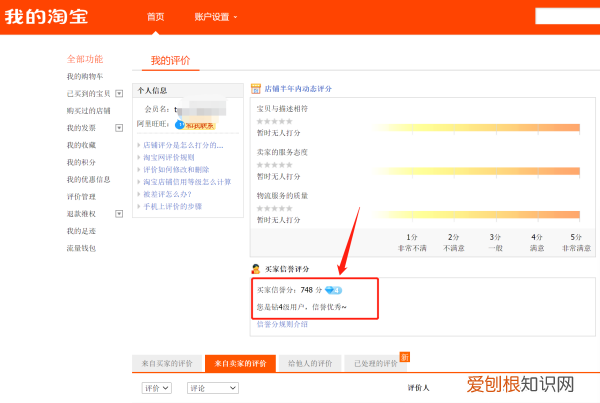Open the 首页 tab in the top bar
Screen dimensions: 600x403
coord(155,17)
